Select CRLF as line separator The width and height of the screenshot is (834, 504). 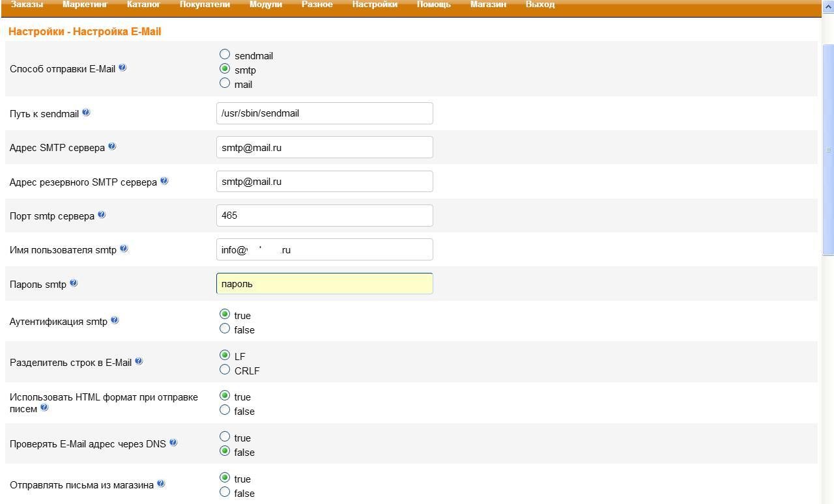coord(225,370)
